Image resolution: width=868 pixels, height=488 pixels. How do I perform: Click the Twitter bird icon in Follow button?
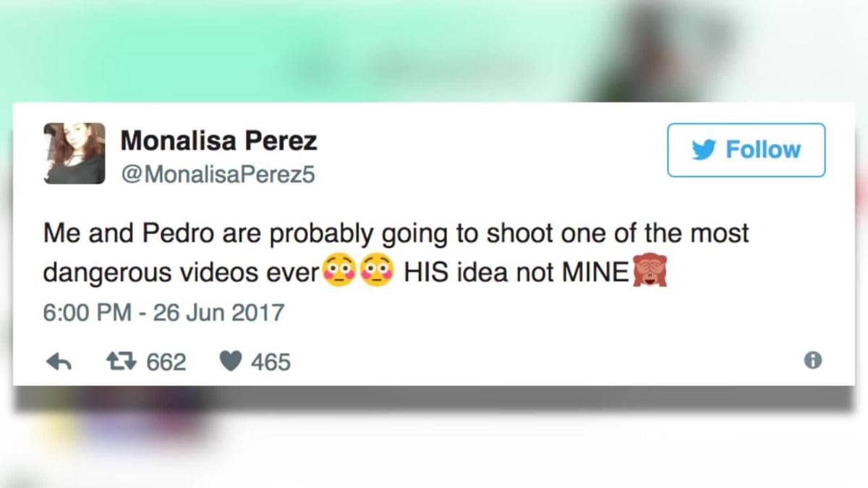[704, 150]
